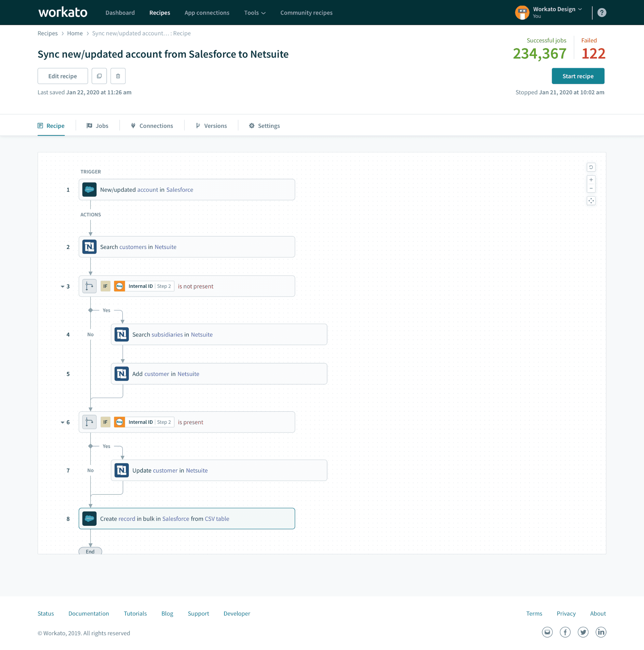Expand Workato Design account menu

(557, 9)
